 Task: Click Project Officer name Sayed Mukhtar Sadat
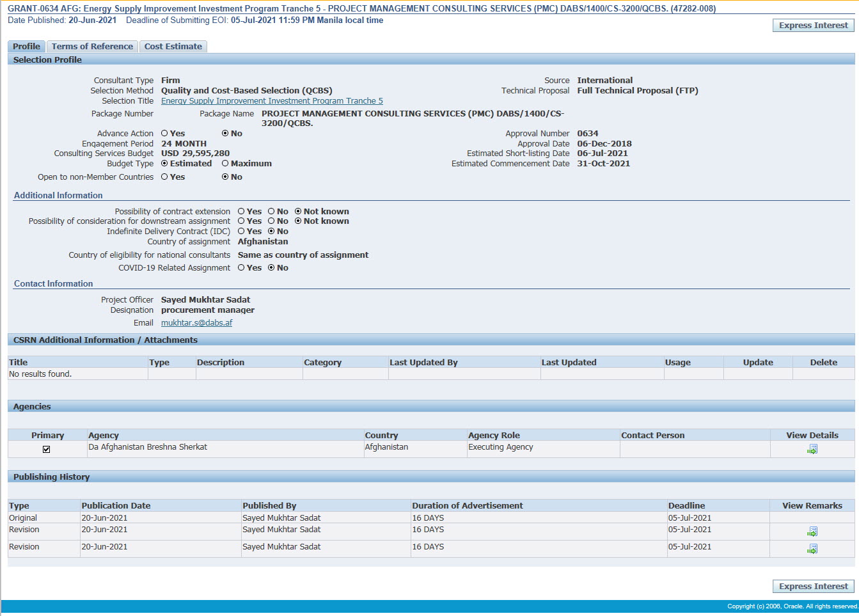(205, 300)
